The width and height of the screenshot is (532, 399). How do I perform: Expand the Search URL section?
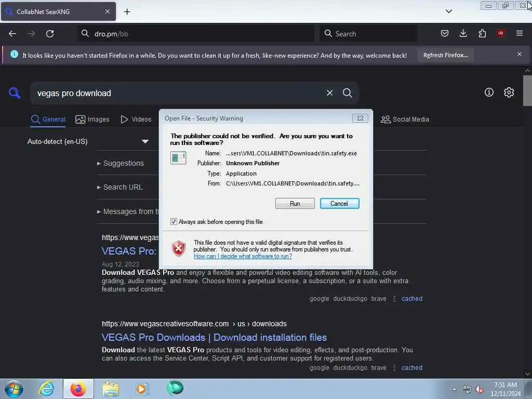pos(119,187)
